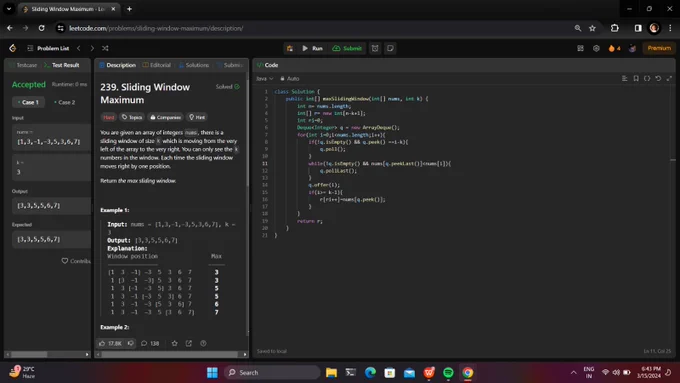View the streak fire counter

click(614, 48)
